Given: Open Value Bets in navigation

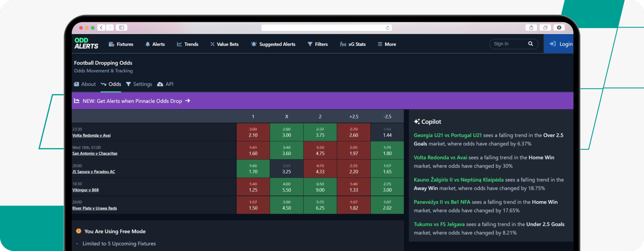Looking at the screenshot, I should click(224, 44).
